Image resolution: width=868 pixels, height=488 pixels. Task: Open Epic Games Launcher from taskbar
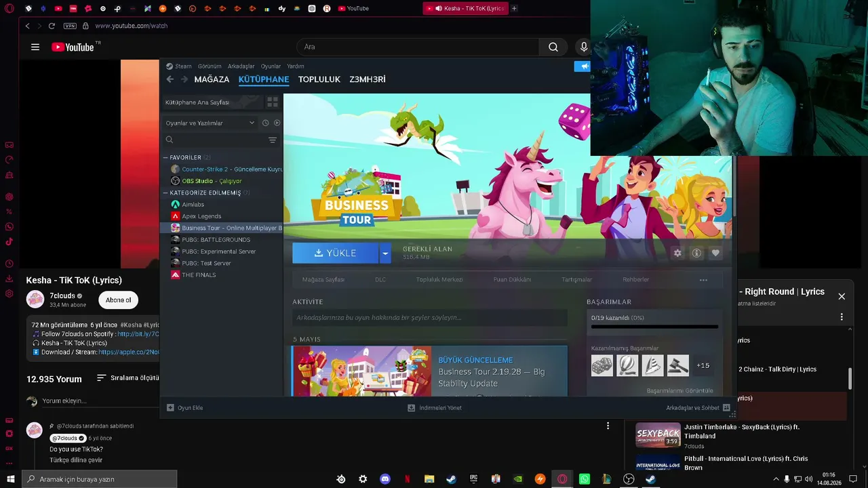point(474,479)
